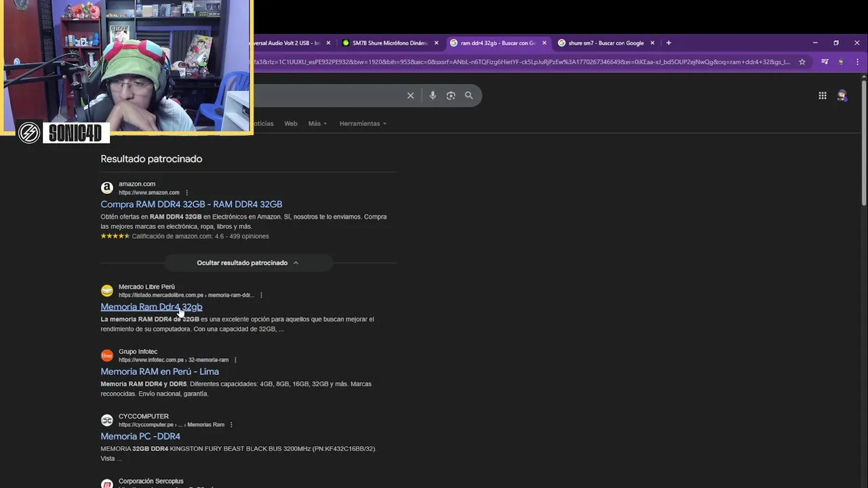Start voice search with microphone icon
The width and height of the screenshot is (868, 488).
click(x=433, y=96)
